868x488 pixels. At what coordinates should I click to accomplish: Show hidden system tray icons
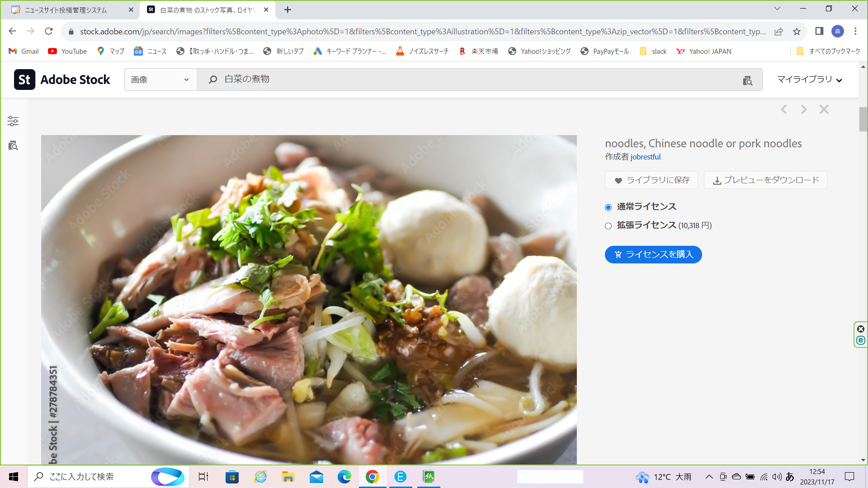(709, 477)
